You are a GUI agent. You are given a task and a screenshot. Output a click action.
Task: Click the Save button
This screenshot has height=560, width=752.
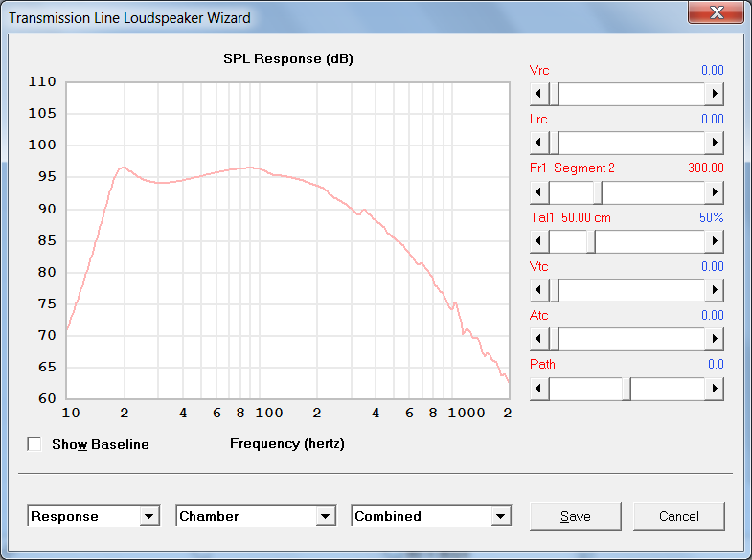tap(576, 516)
